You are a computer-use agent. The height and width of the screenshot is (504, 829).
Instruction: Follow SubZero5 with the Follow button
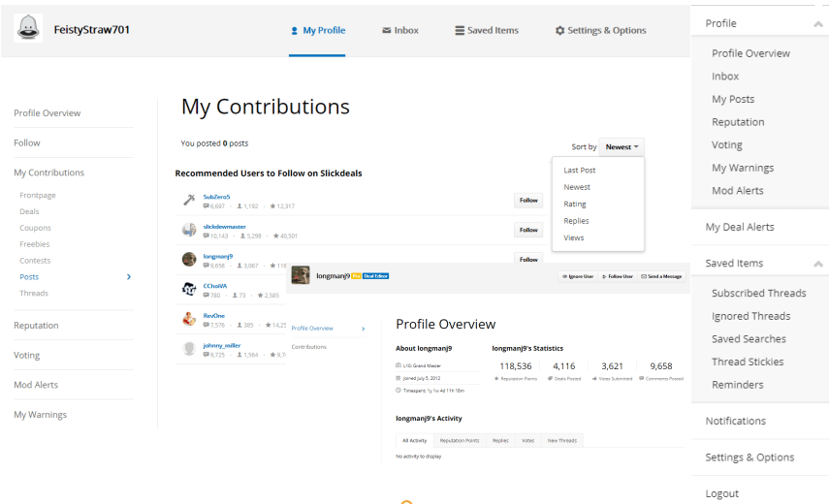pyautogui.click(x=528, y=201)
